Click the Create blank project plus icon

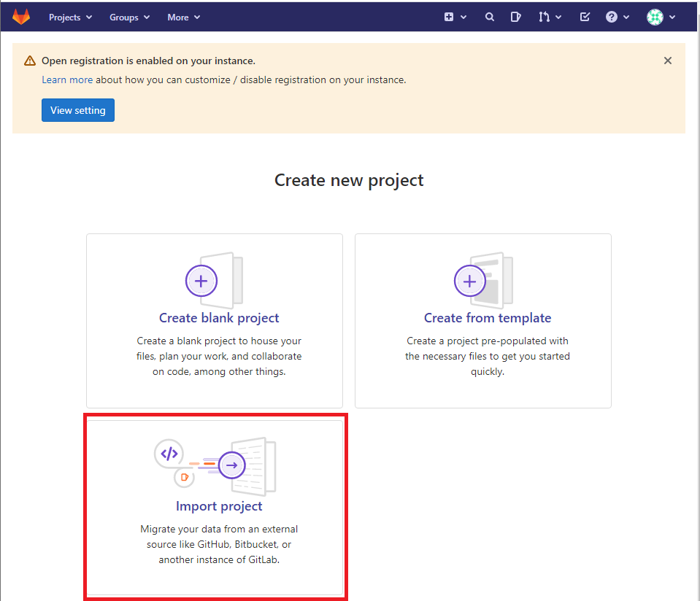(x=201, y=281)
